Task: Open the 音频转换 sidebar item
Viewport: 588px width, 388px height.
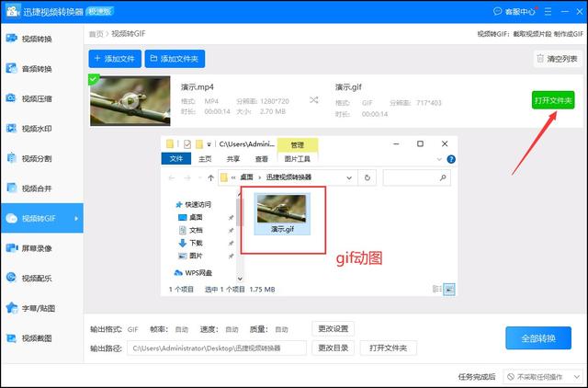Action: tap(41, 69)
